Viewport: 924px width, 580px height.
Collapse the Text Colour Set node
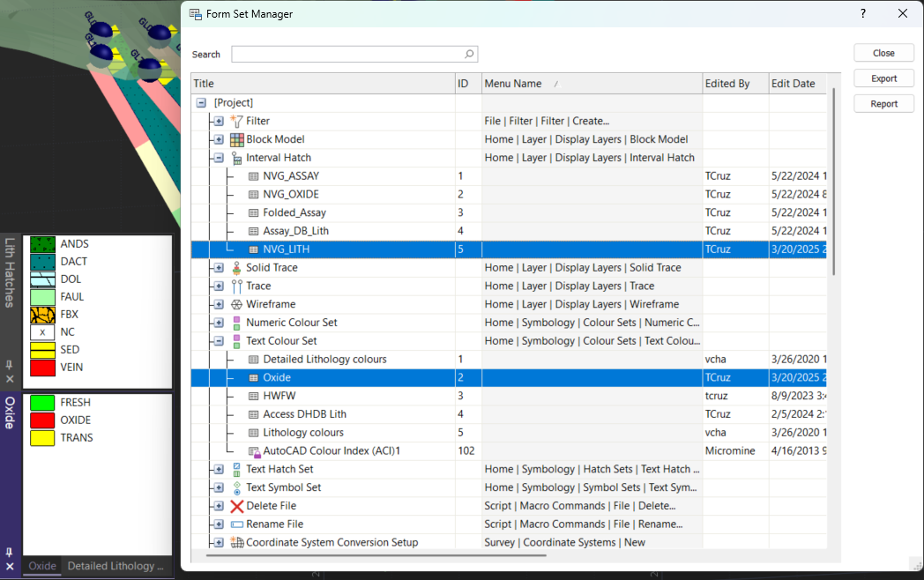click(219, 341)
